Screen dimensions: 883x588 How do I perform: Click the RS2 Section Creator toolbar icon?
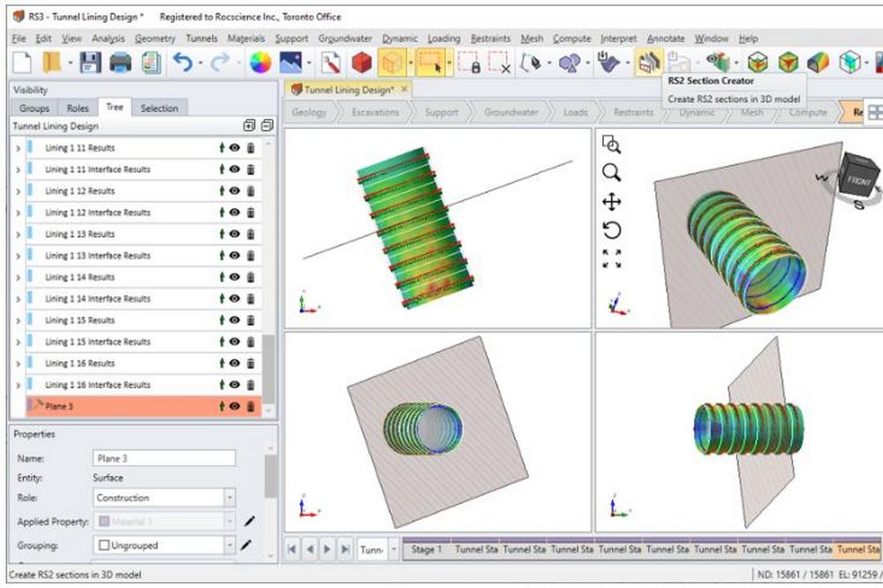(649, 63)
